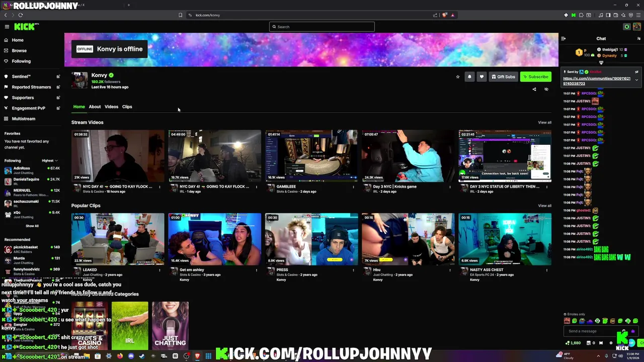Screen dimensions: 644x362
Task: Toggle Reported Streamers sidebar switch
Action: click(x=58, y=87)
